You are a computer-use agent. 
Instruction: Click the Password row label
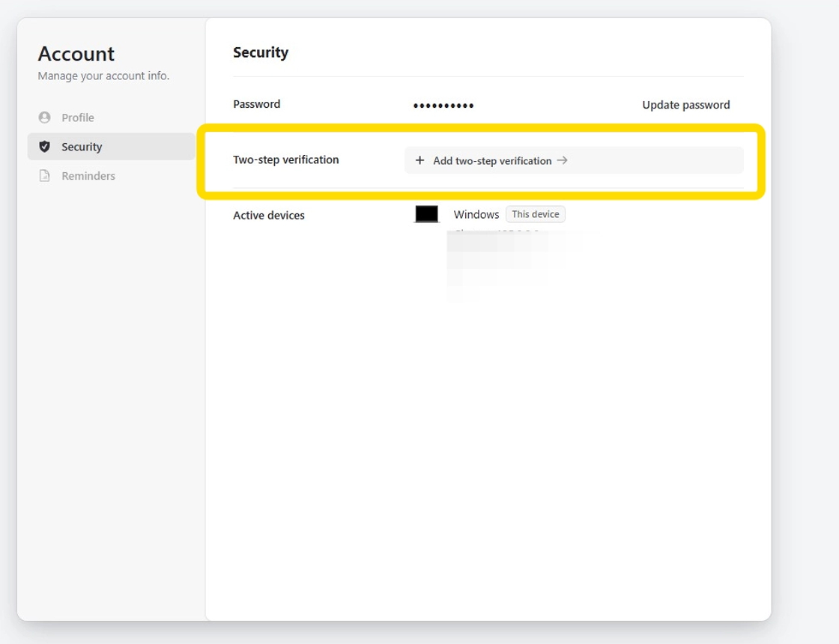coord(256,104)
